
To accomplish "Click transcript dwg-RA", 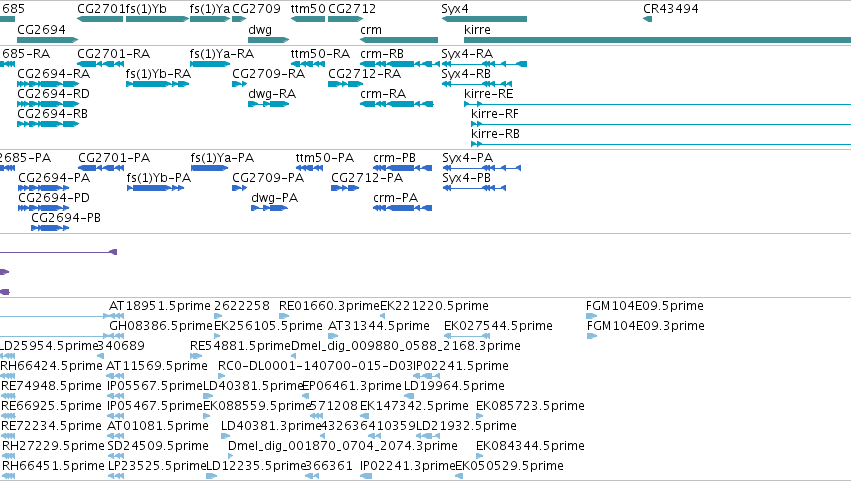I will click(269, 104).
